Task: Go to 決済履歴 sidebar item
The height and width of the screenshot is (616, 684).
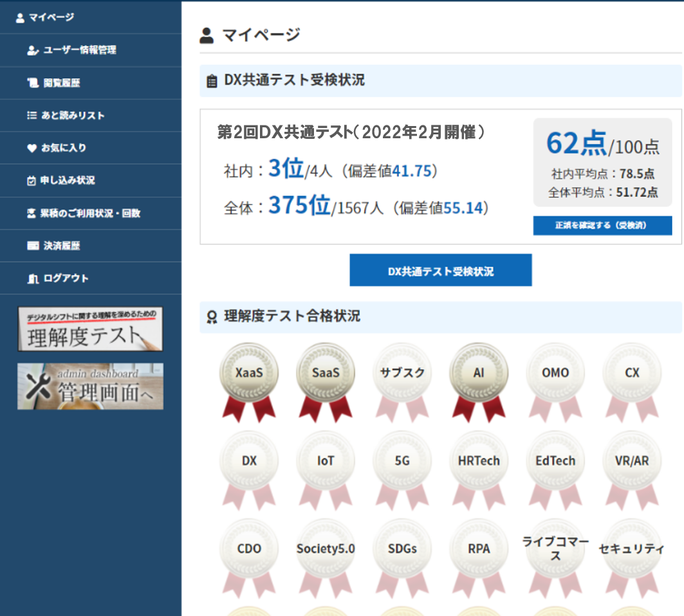Action: [90, 246]
